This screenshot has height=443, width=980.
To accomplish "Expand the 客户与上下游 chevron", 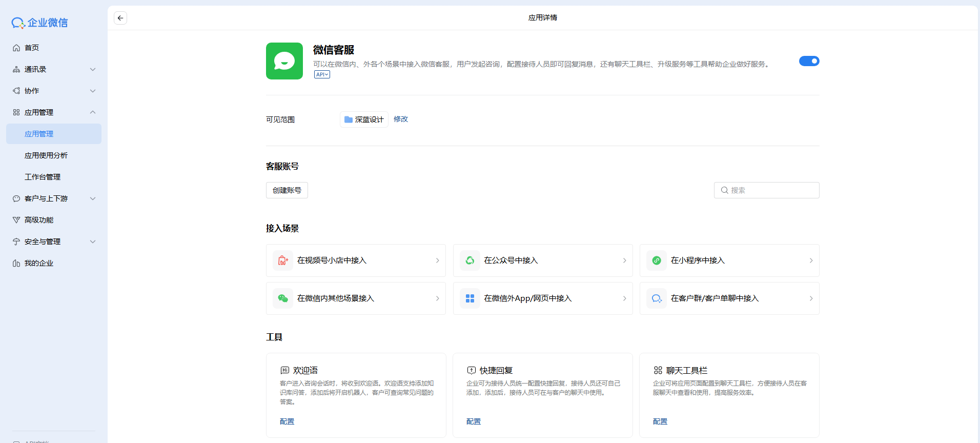I will coord(93,198).
